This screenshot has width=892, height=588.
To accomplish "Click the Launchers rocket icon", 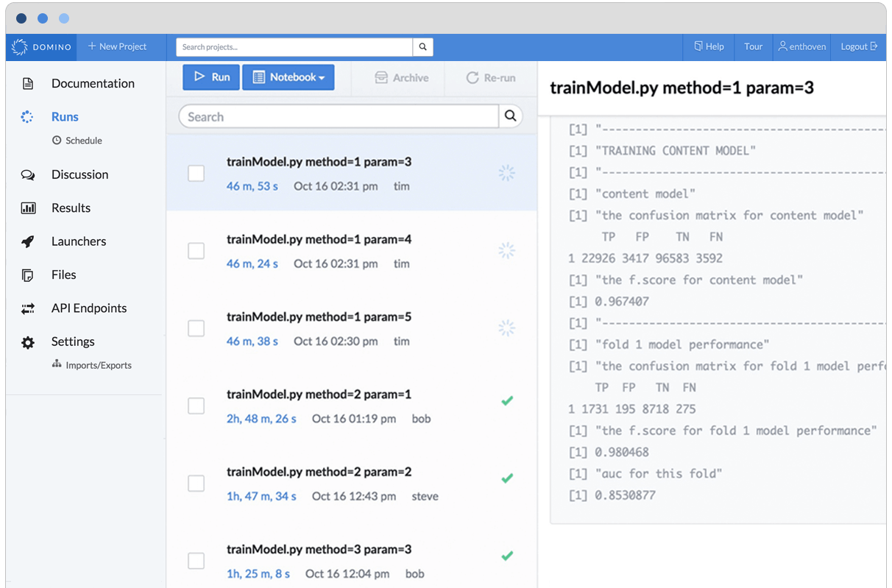I will (28, 241).
